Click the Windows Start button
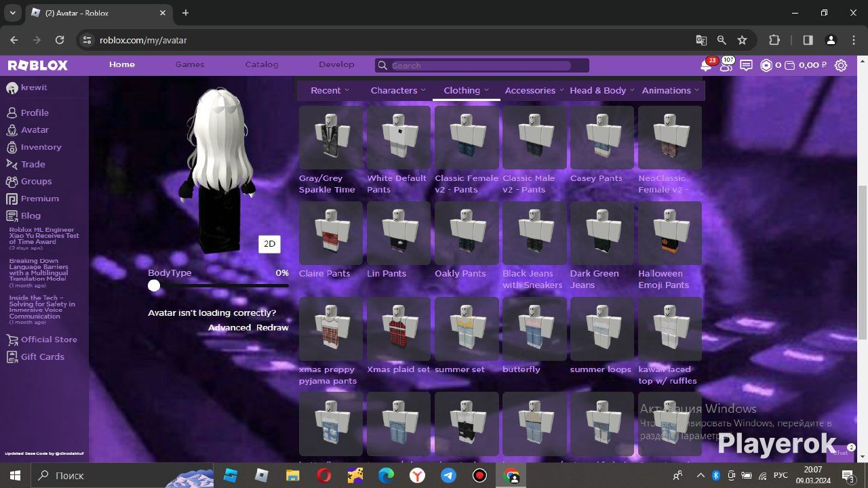Image resolution: width=868 pixels, height=488 pixels. click(14, 475)
